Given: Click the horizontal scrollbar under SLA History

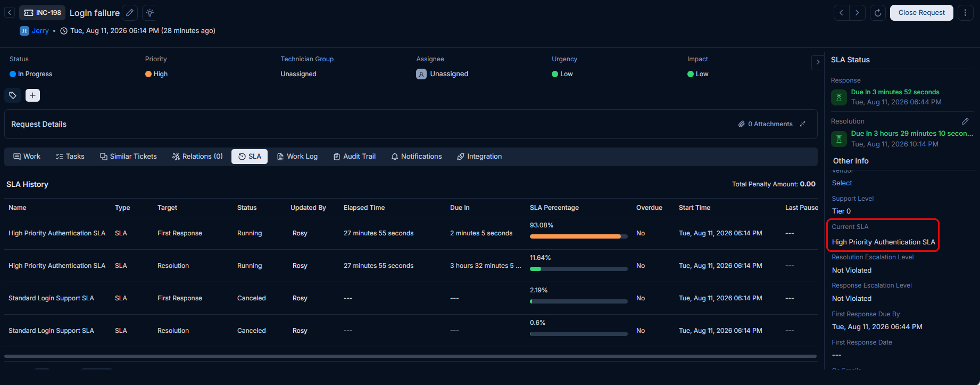Looking at the screenshot, I should (x=410, y=356).
